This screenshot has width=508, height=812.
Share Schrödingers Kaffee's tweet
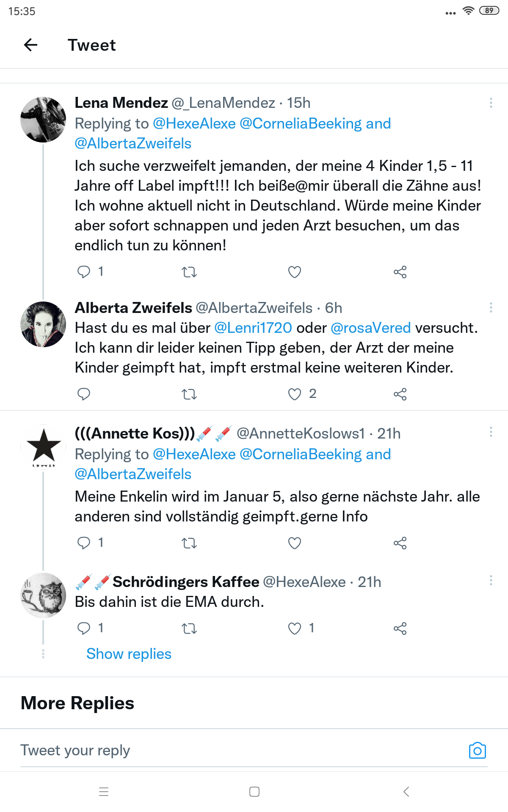[400, 628]
